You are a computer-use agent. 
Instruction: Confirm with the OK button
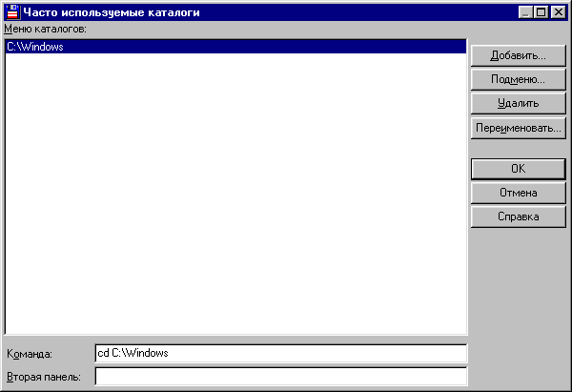(x=519, y=169)
